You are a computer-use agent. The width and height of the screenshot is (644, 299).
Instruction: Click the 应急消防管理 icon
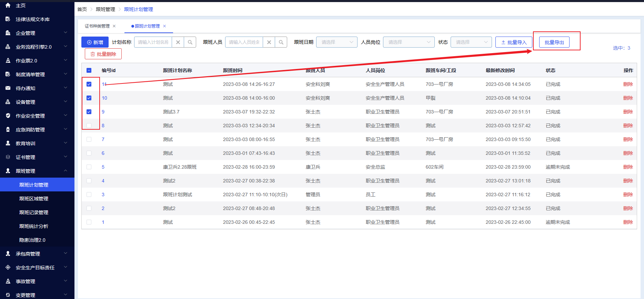(8, 130)
